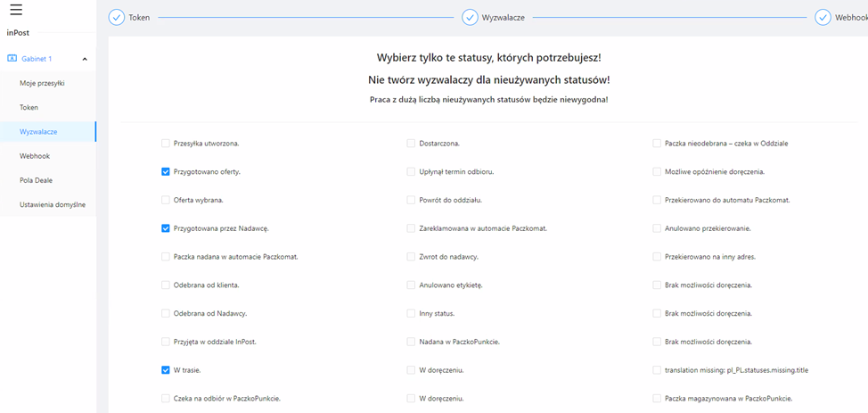Click the Token step checkmark circle
868x413 pixels.
pyautogui.click(x=116, y=18)
